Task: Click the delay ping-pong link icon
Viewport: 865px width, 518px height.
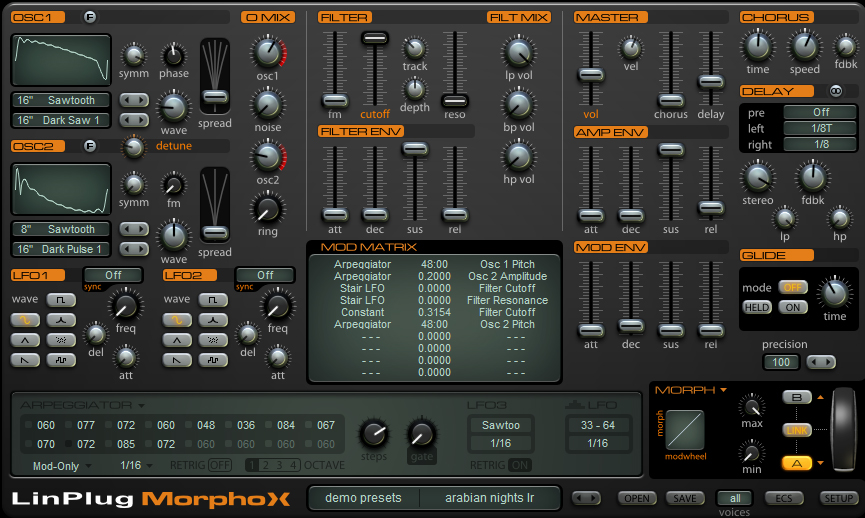Action: [835, 91]
